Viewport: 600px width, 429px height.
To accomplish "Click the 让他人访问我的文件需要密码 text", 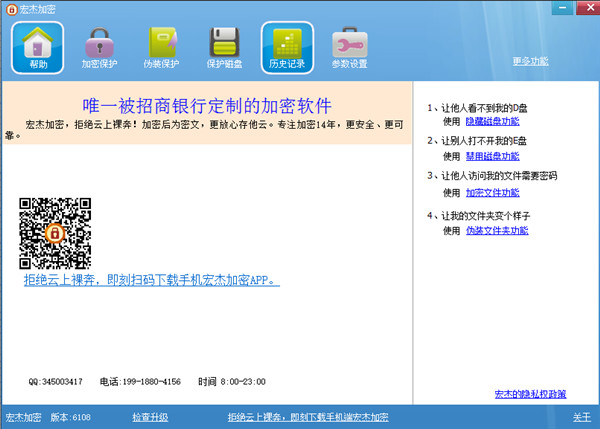I will pos(499,176).
